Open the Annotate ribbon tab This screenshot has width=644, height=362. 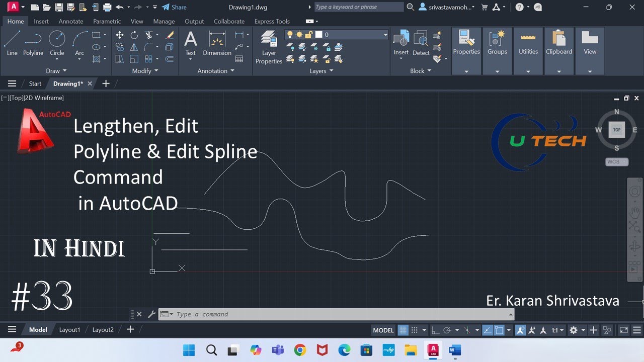click(x=71, y=22)
